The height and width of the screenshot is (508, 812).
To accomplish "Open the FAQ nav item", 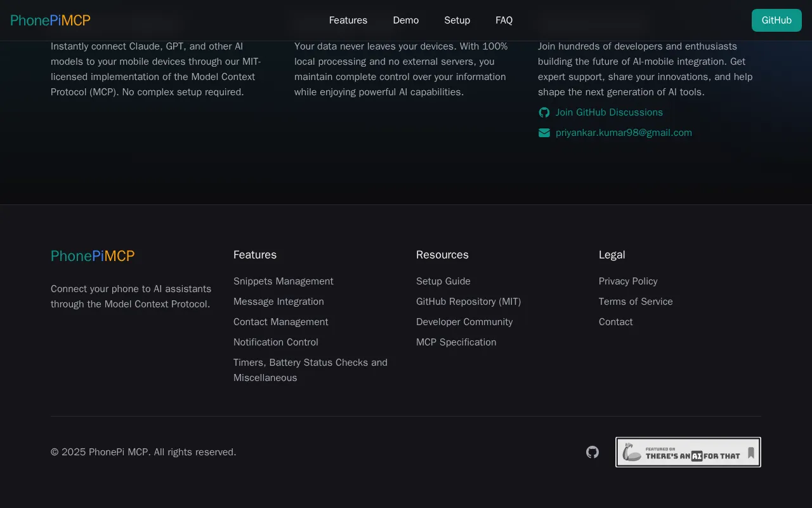I will tap(504, 20).
